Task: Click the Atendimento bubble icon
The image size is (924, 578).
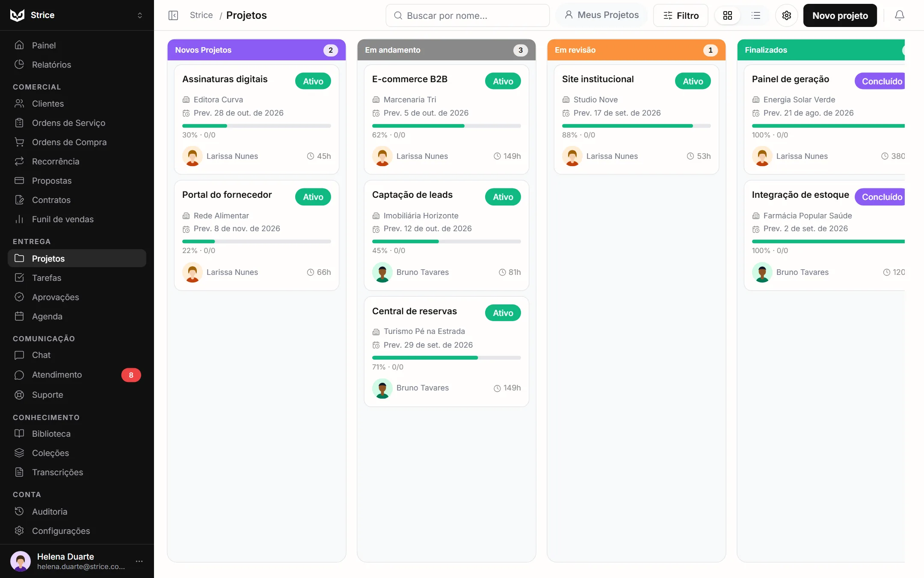Action: pyautogui.click(x=19, y=375)
